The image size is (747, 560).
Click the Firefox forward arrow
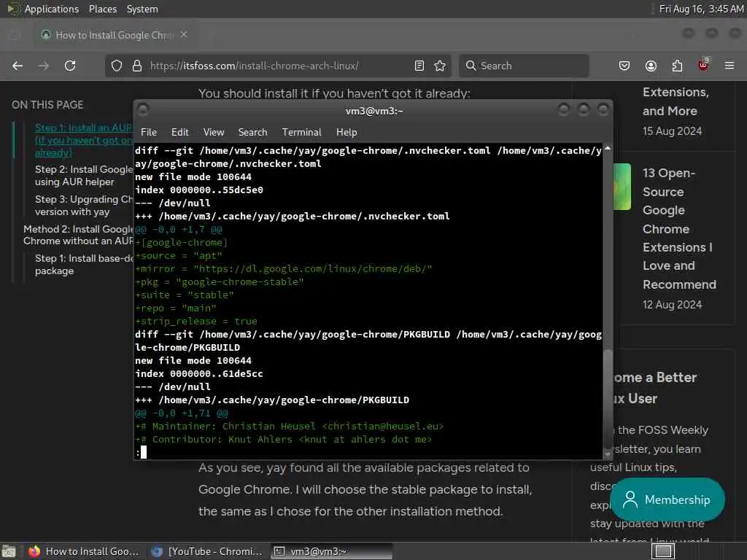(x=44, y=66)
